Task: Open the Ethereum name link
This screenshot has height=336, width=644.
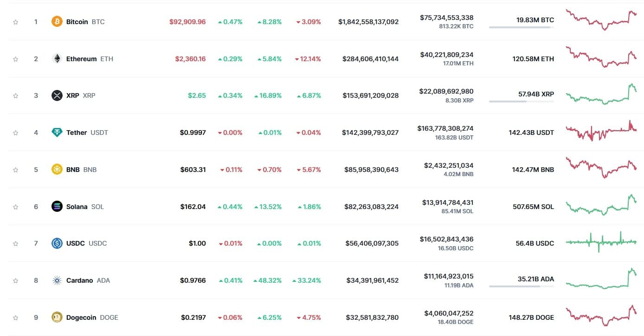Action: [81, 59]
